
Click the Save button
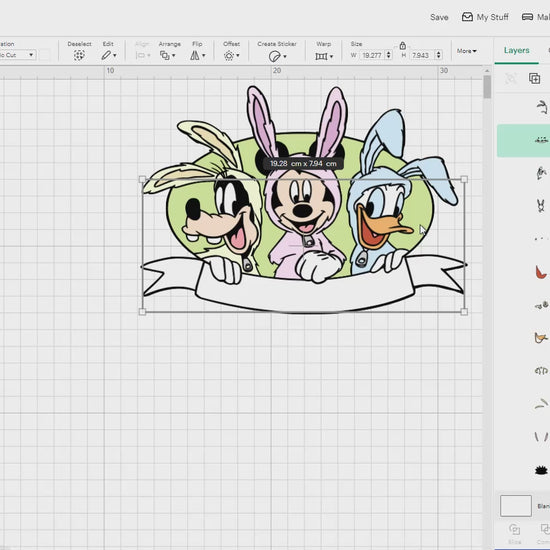(x=439, y=17)
